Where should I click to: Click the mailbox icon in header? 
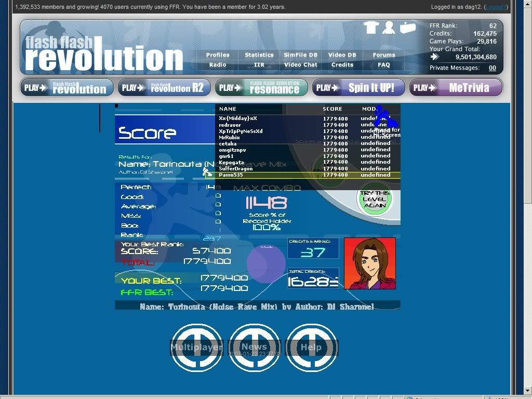point(407,28)
